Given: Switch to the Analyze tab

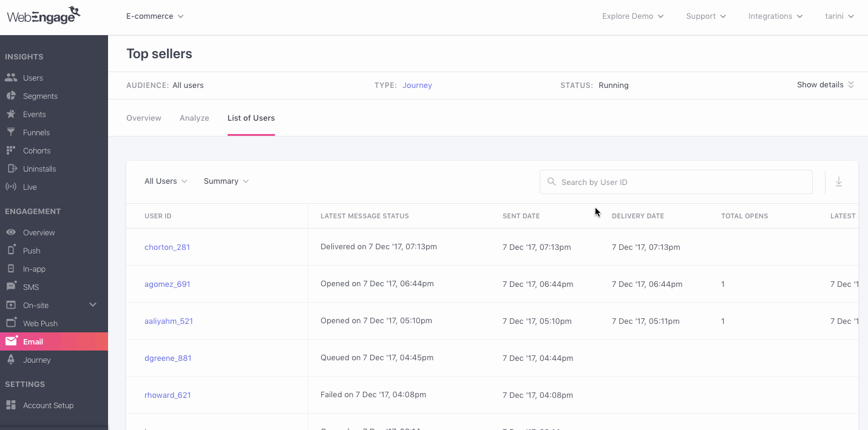Looking at the screenshot, I should [194, 118].
